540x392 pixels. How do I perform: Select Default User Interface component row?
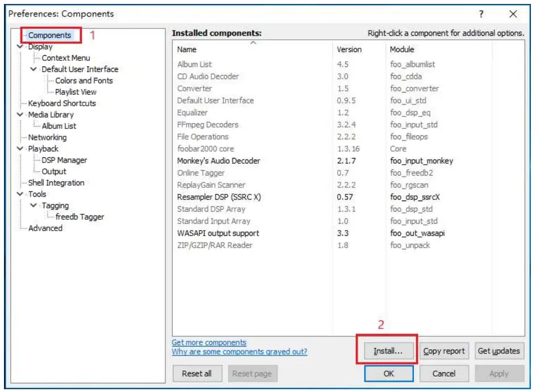(x=348, y=101)
